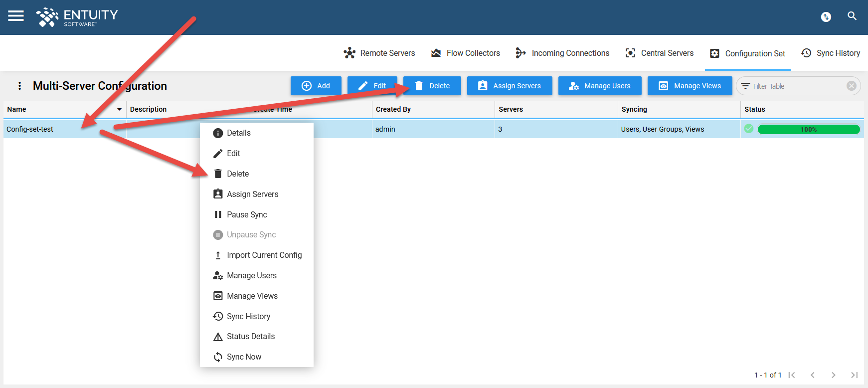Clear the Filter Table field
Image resolution: width=868 pixels, height=388 pixels.
tap(852, 86)
